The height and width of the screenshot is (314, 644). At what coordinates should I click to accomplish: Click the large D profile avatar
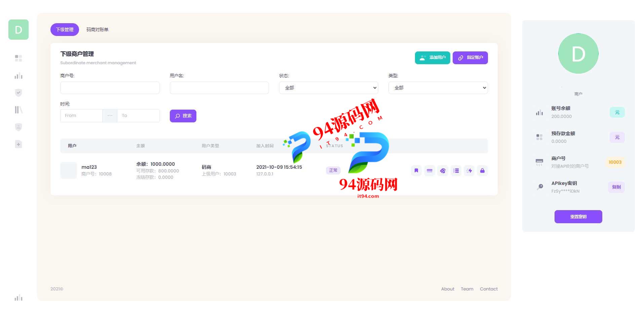coord(578,53)
